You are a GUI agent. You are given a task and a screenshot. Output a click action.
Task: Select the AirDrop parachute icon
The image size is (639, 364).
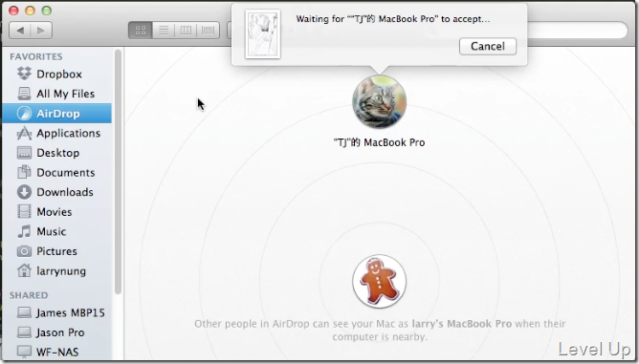[x=24, y=113]
